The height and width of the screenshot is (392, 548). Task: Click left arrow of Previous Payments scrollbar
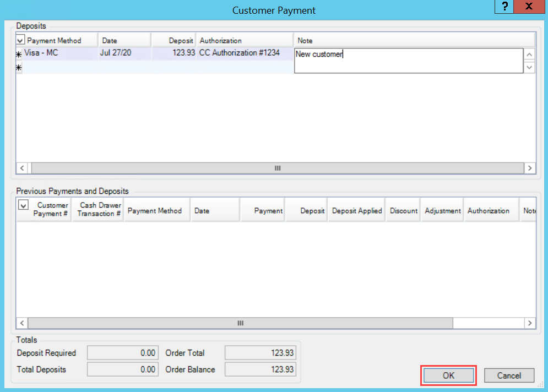point(22,323)
